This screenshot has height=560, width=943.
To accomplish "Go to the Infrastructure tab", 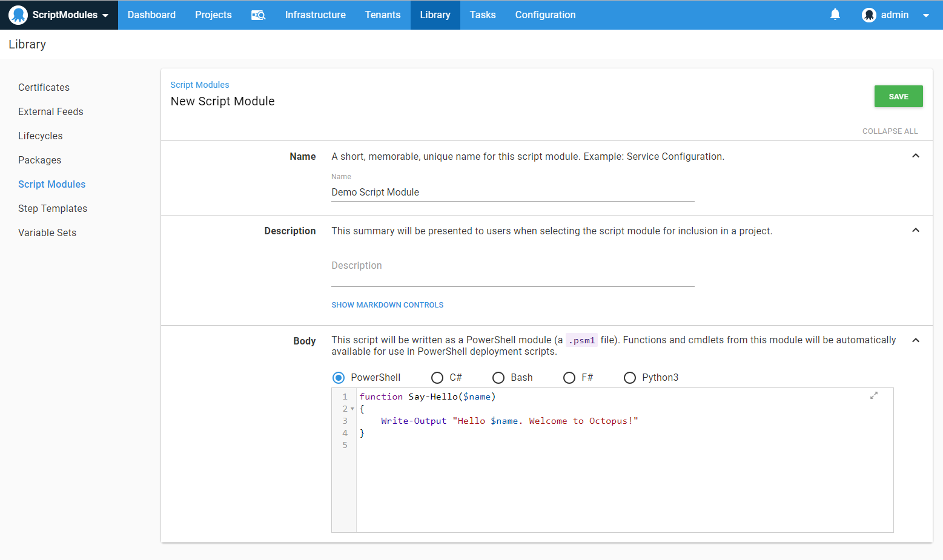I will (x=315, y=15).
